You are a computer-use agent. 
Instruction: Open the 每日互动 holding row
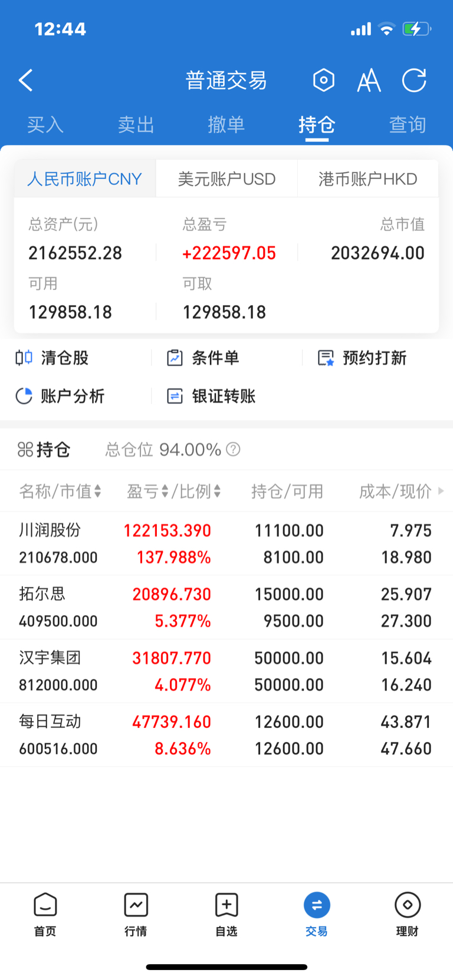[226, 734]
